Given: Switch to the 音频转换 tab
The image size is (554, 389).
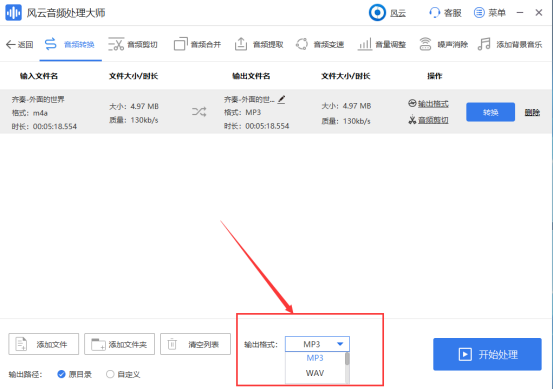Looking at the screenshot, I should pos(70,45).
